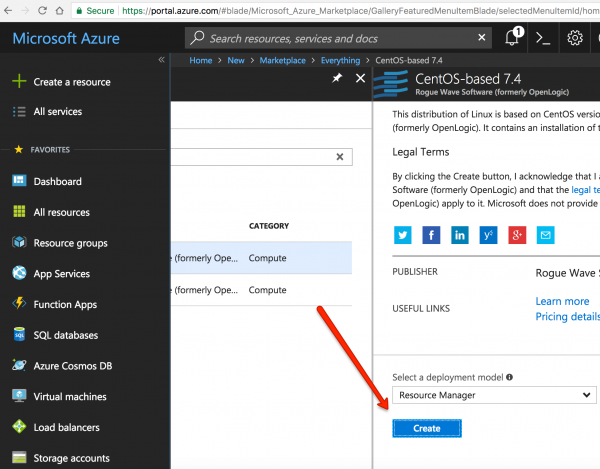The height and width of the screenshot is (469, 600).
Task: Open the Learn more link
Action: 562,301
